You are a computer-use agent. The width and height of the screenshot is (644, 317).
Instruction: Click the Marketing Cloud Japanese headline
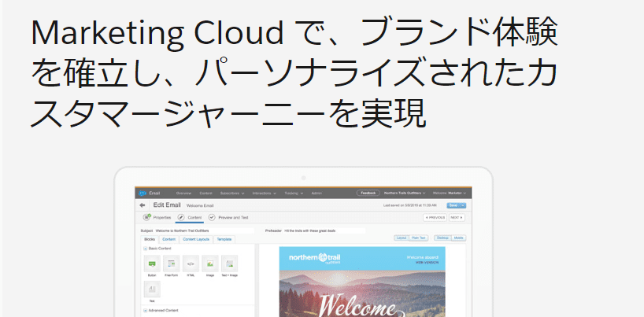click(294, 74)
